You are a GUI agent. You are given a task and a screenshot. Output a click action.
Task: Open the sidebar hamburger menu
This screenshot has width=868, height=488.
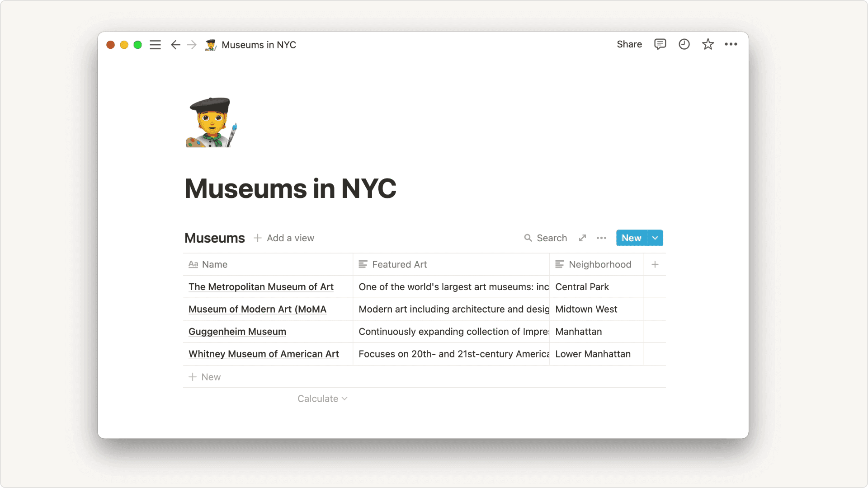click(x=155, y=45)
